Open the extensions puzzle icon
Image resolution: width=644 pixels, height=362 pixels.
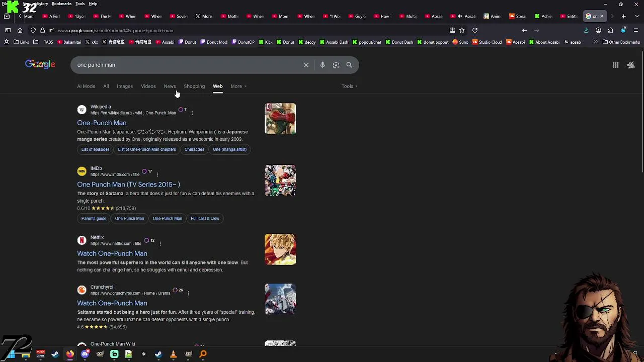pos(610,30)
